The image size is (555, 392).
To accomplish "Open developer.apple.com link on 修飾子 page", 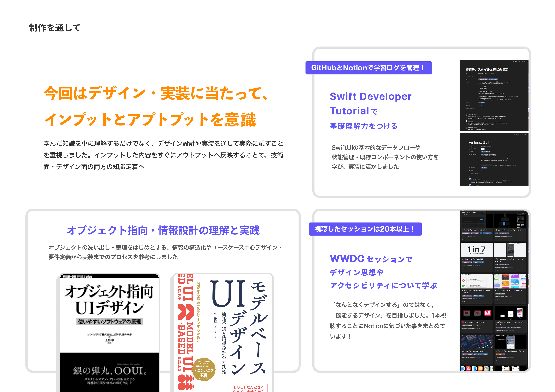I will [x=486, y=73].
